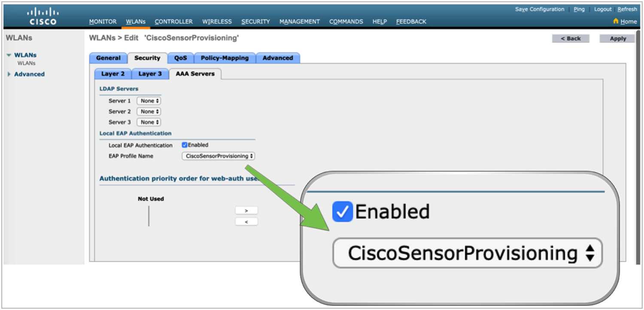Open the WLANs menu
The width and height of the screenshot is (644, 310).
[x=136, y=21]
